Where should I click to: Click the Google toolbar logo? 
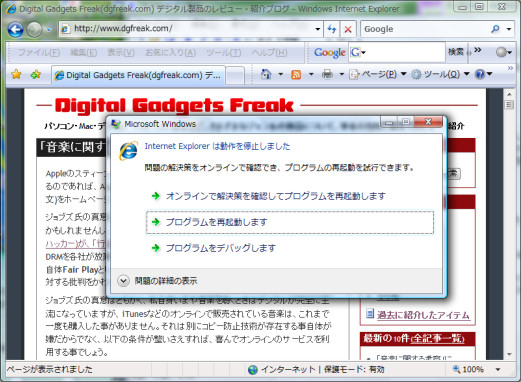[x=330, y=52]
